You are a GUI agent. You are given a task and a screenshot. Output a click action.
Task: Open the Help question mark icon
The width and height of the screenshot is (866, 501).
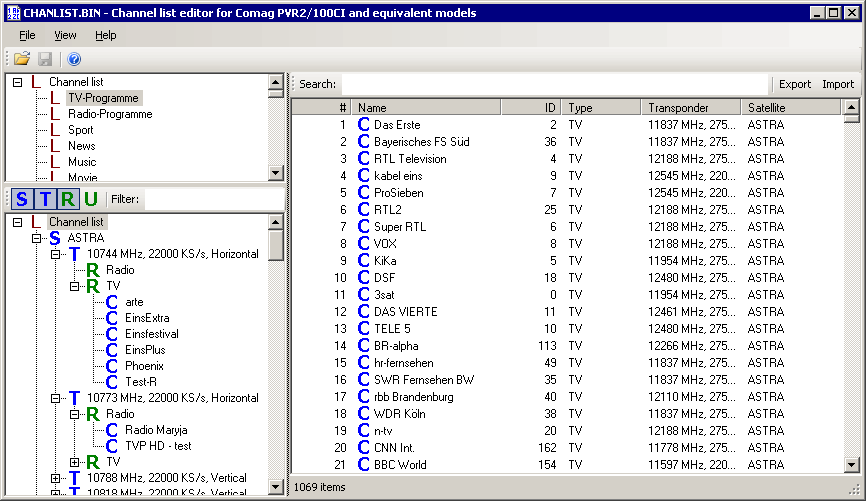pyautogui.click(x=74, y=59)
